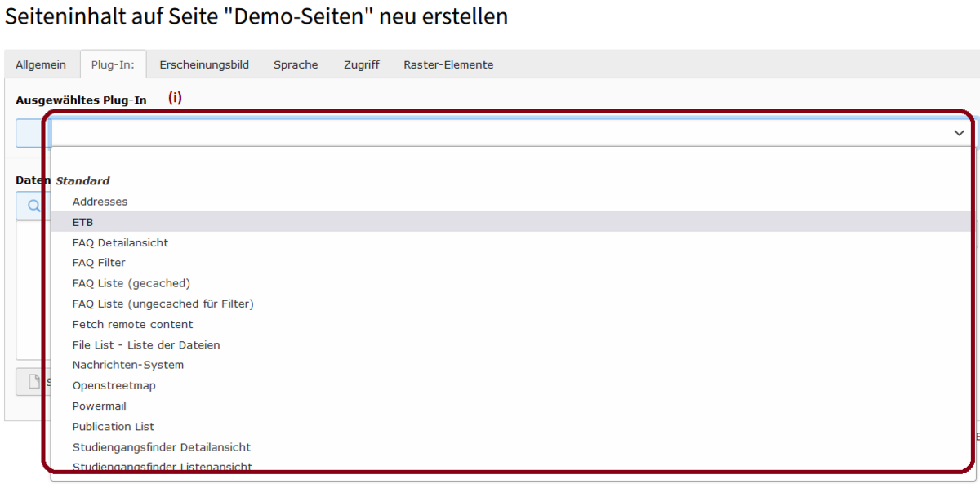This screenshot has height=484, width=980.
Task: Open the Raster-Elemente tab
Action: pyautogui.click(x=448, y=64)
